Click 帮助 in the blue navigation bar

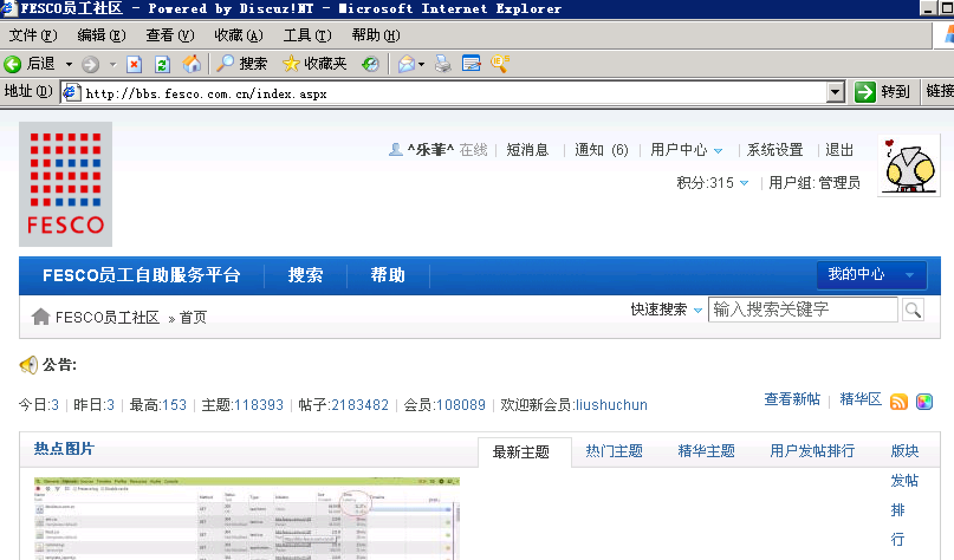[x=388, y=275]
